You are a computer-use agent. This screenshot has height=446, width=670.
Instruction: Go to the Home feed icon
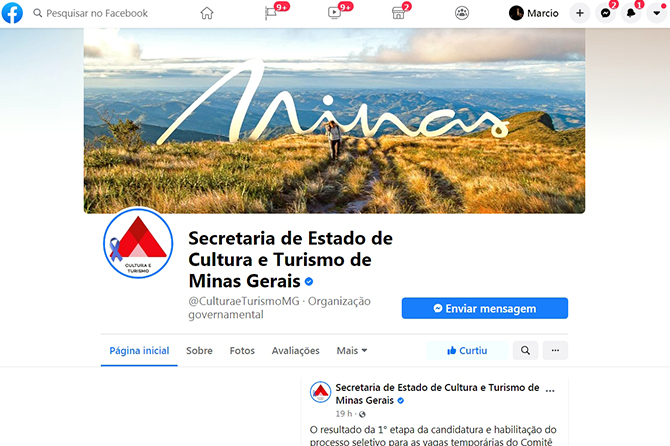[x=207, y=13]
